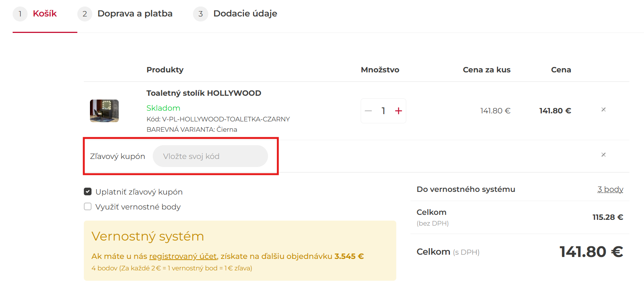The image size is (644, 288).
Task: Click the × next to the coupon row
Action: [x=603, y=155]
